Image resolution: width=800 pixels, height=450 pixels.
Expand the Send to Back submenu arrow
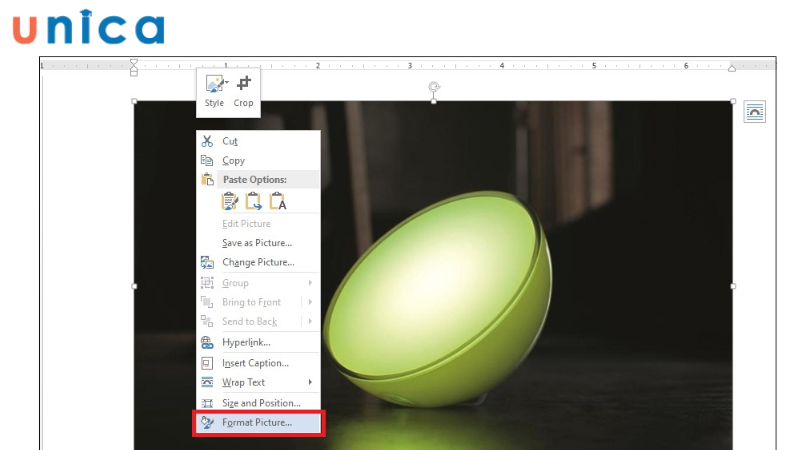pyautogui.click(x=310, y=321)
